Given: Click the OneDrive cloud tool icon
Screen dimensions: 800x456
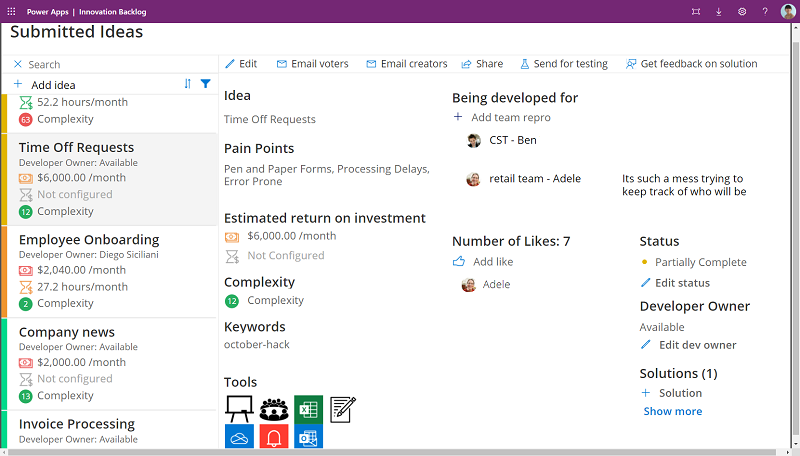Looking at the screenshot, I should click(239, 437).
